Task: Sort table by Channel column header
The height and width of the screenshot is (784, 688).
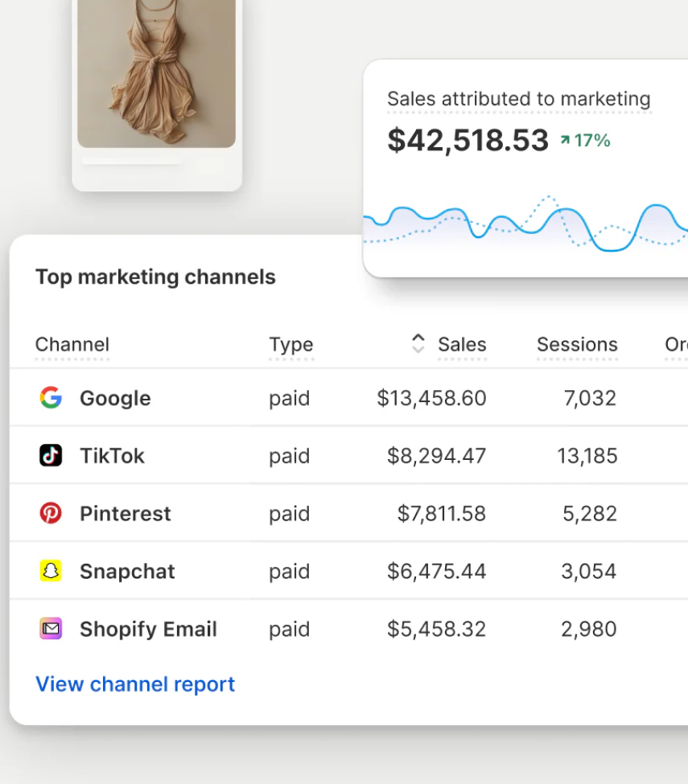Action: pos(72,344)
